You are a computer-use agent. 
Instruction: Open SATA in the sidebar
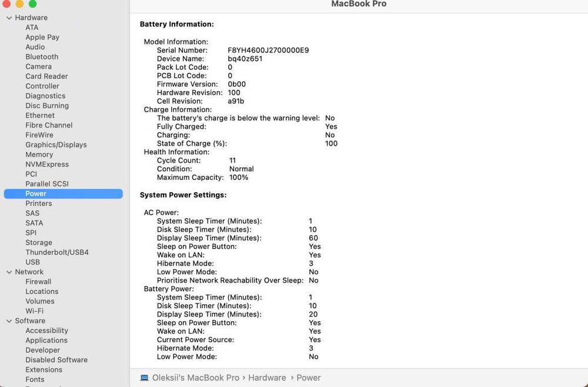[x=34, y=223]
